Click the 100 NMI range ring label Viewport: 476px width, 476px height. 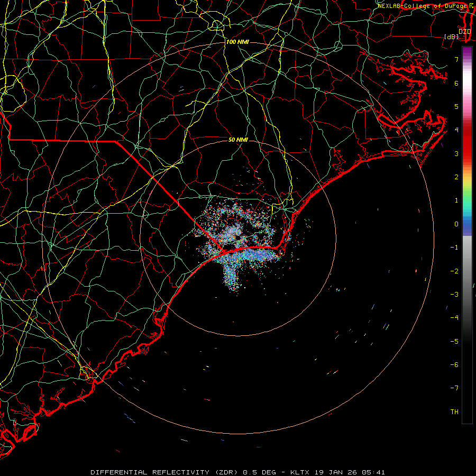237,42
